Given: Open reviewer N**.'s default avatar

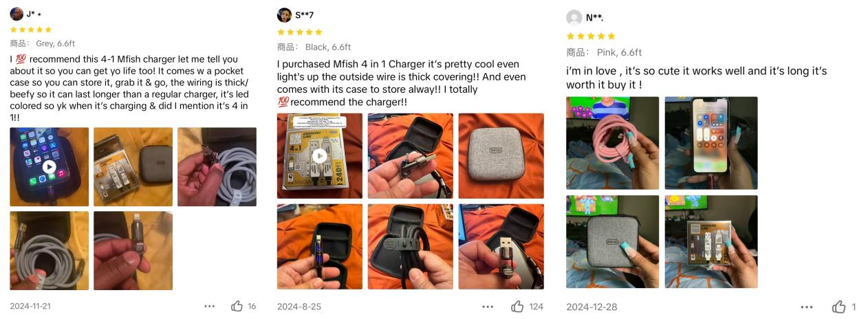Looking at the screenshot, I should 574,17.
